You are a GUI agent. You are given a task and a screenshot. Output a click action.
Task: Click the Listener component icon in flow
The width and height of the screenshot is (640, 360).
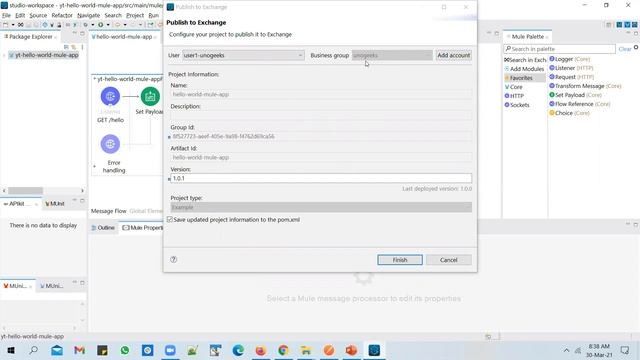[110, 97]
